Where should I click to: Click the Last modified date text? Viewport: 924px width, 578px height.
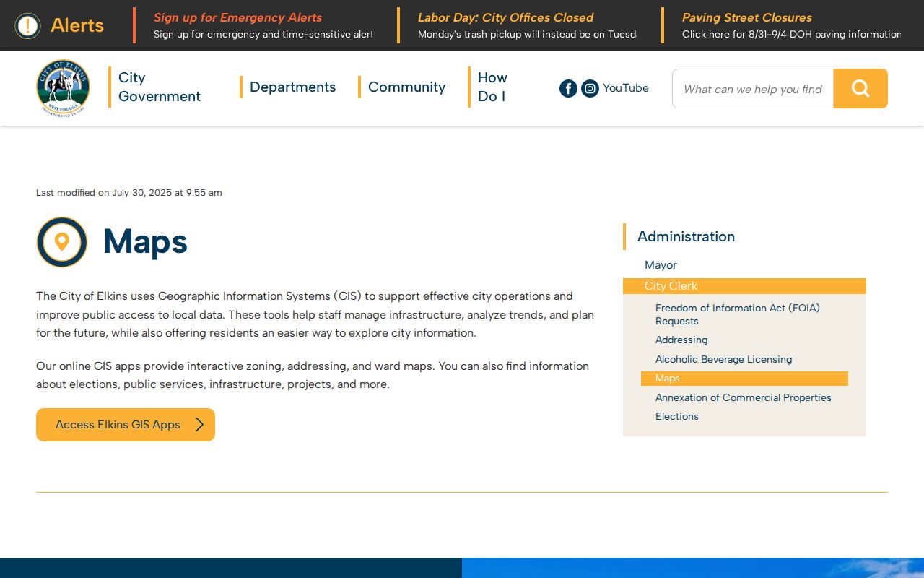click(129, 193)
